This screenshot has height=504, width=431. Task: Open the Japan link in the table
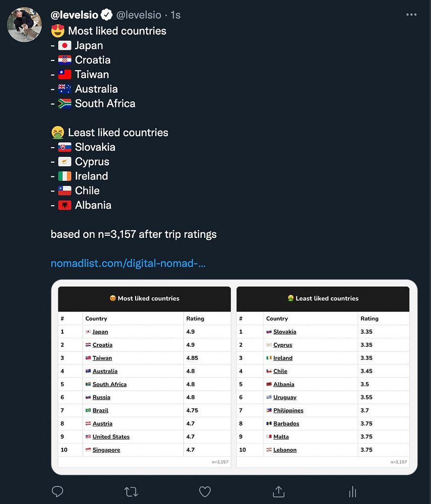pyautogui.click(x=100, y=332)
